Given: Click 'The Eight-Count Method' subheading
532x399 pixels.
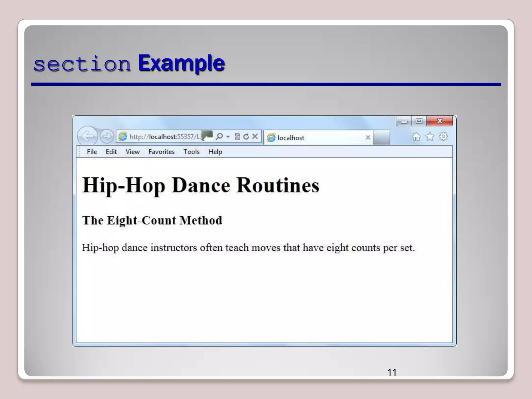Looking at the screenshot, I should click(x=152, y=221).
